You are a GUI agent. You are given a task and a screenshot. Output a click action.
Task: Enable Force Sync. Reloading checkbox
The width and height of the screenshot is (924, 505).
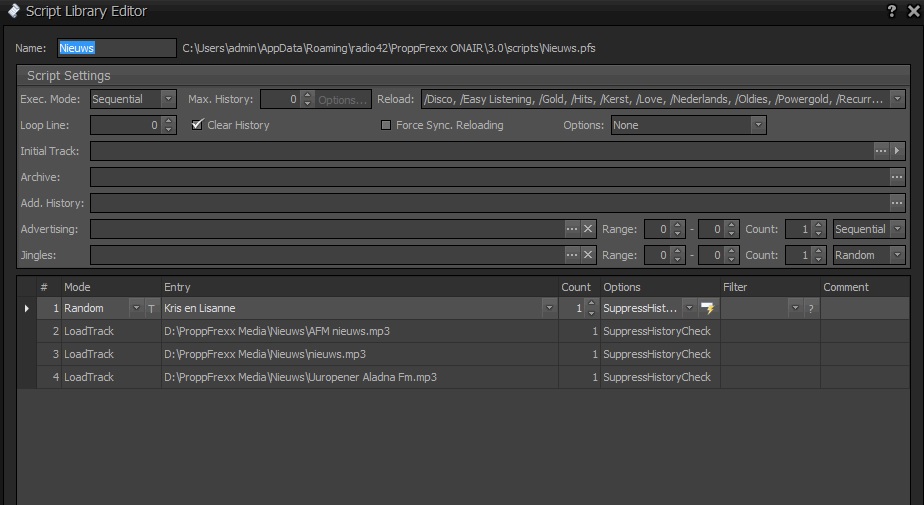[386, 125]
